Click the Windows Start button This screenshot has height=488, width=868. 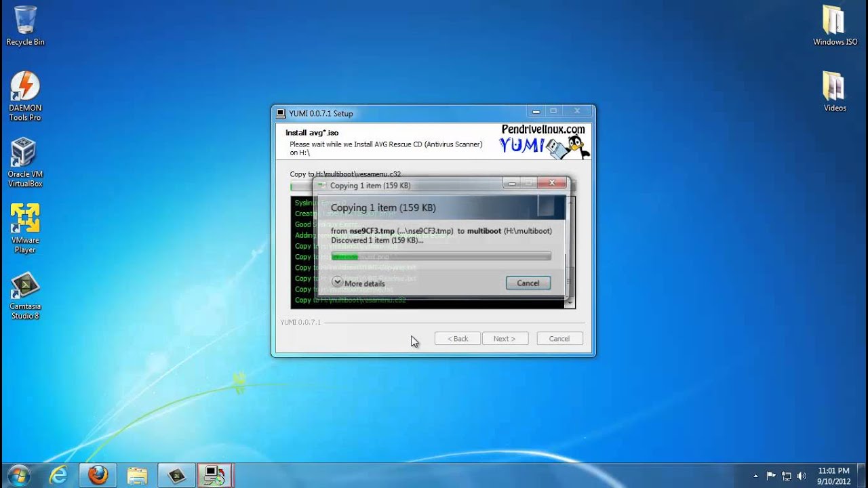point(18,475)
